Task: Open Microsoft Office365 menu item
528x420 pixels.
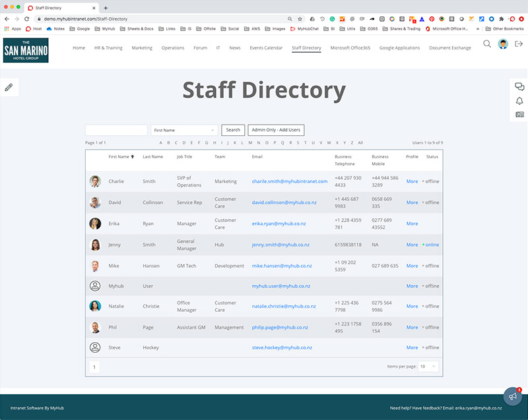Action: point(350,47)
